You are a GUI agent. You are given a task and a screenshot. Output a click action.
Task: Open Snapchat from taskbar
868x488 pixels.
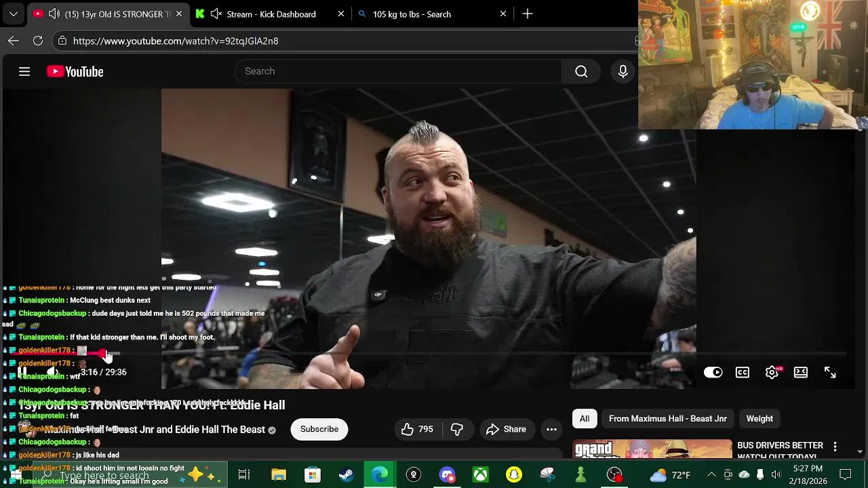click(514, 475)
